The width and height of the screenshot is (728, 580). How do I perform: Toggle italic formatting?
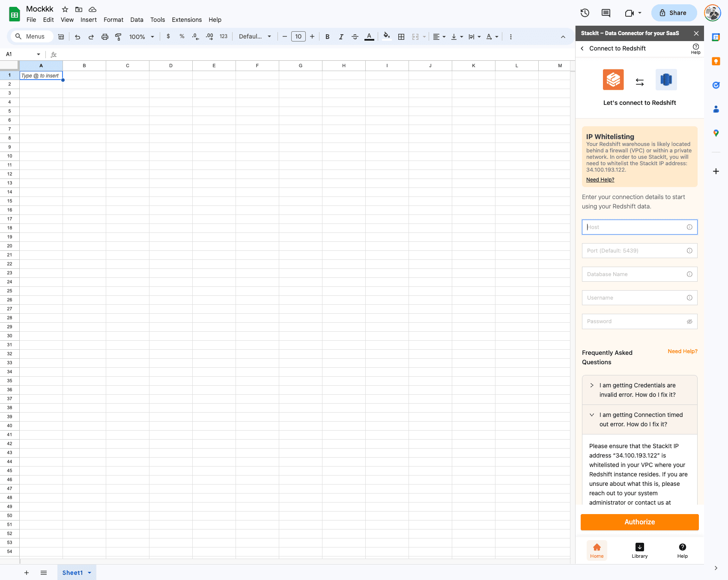341,37
